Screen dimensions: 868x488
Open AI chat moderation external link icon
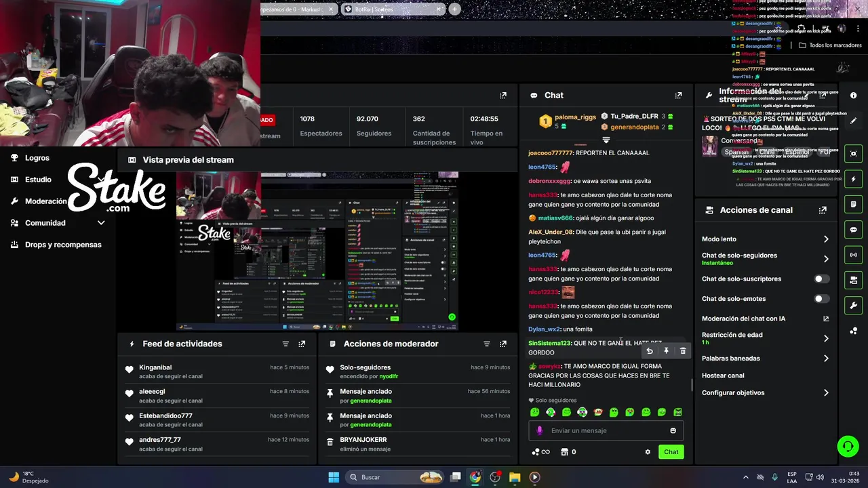(x=826, y=319)
